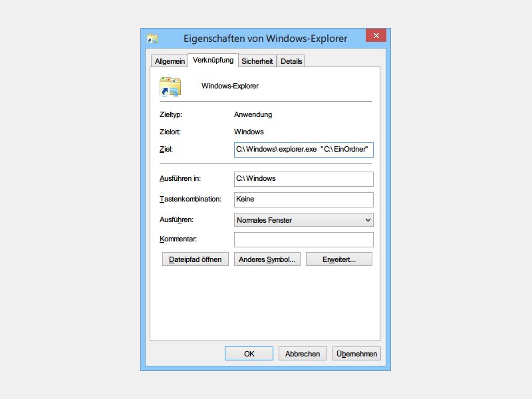The height and width of the screenshot is (399, 532).
Task: Cancel with the Abbrechen button
Action: (x=303, y=354)
